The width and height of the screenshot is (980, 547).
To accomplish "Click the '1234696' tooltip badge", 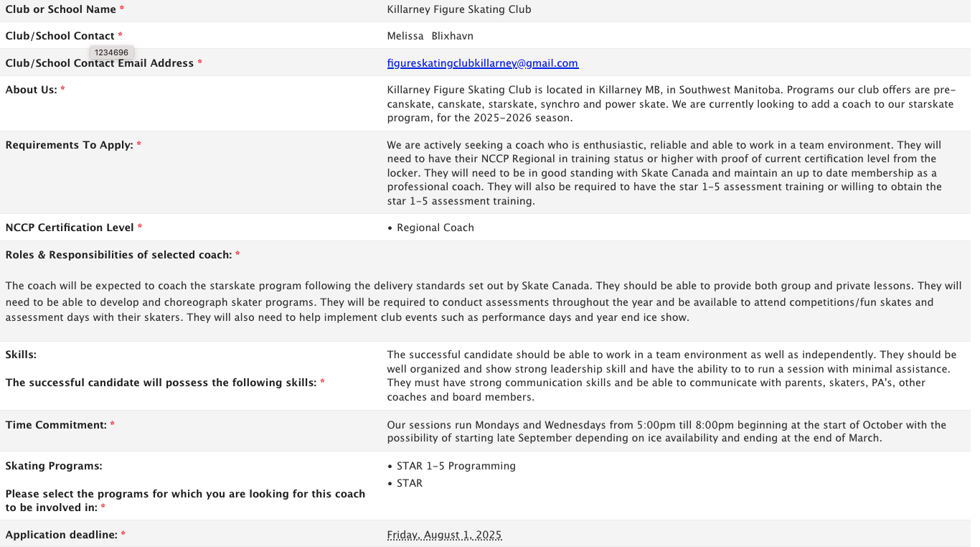I will tap(112, 52).
